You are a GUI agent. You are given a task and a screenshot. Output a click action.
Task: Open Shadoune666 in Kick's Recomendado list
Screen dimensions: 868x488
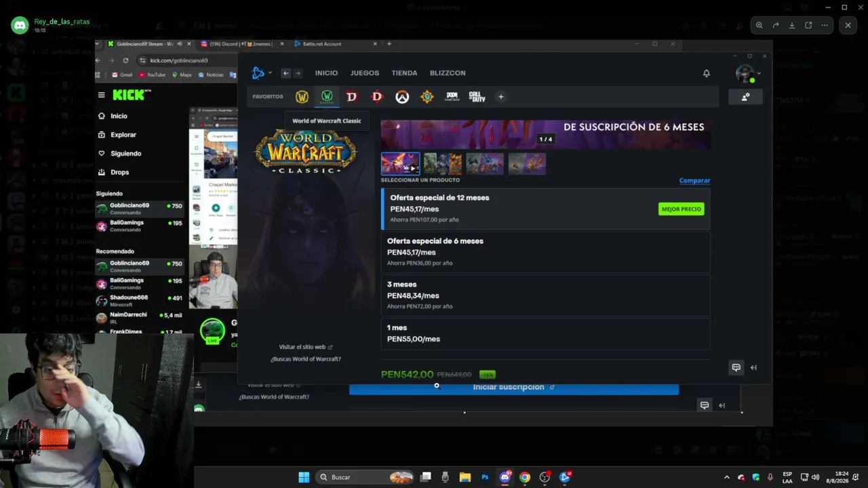pos(139,301)
